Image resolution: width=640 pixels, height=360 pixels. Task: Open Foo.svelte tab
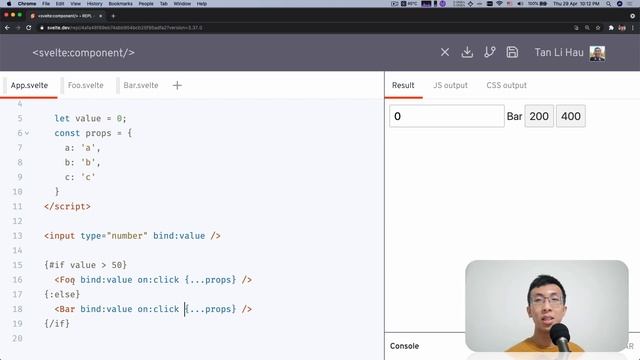tap(86, 85)
